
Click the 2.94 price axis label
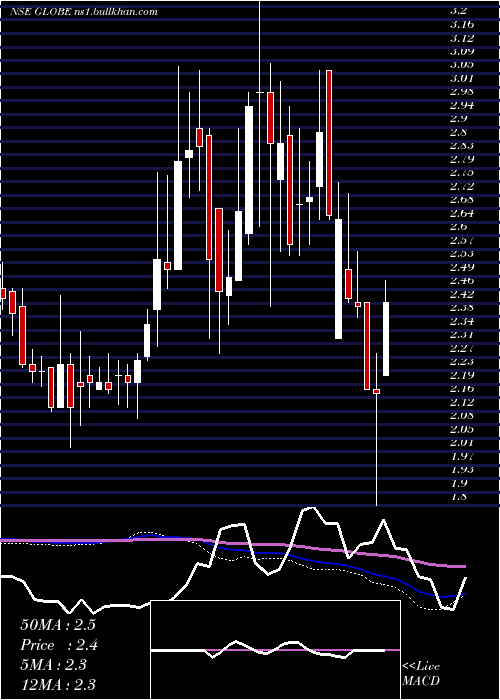[x=462, y=105]
